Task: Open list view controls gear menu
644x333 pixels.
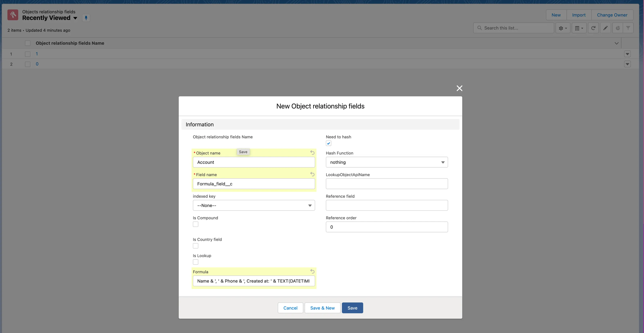Action: 562,28
